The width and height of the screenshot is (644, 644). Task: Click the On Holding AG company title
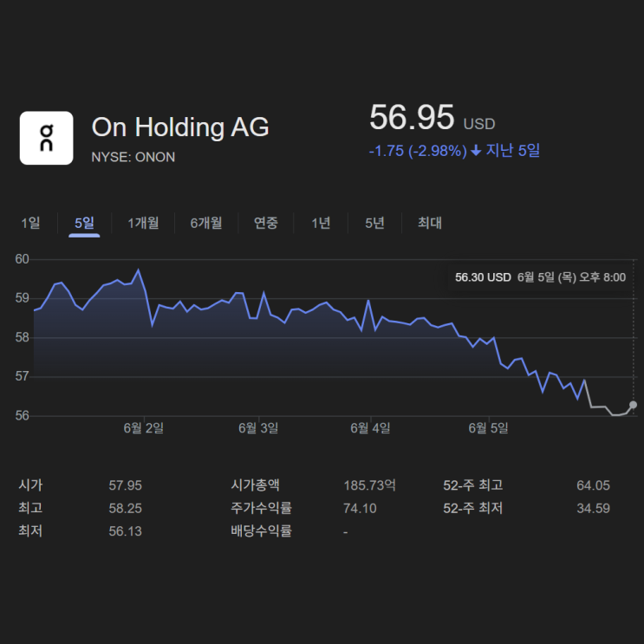pyautogui.click(x=180, y=127)
